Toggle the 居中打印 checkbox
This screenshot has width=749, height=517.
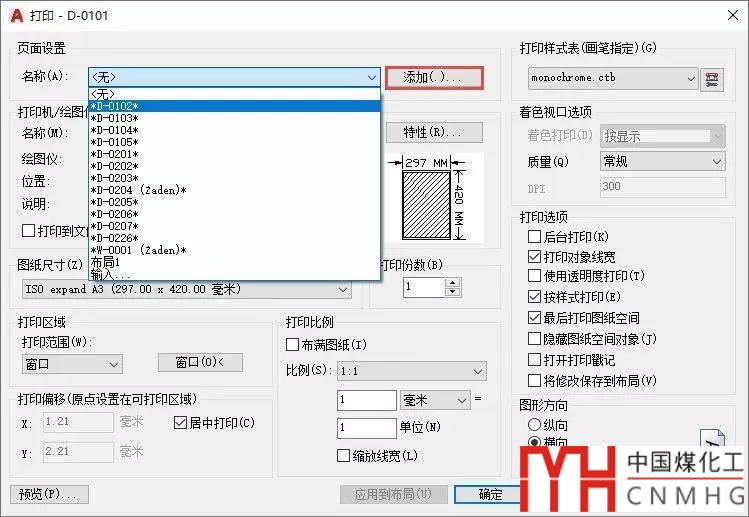point(181,423)
